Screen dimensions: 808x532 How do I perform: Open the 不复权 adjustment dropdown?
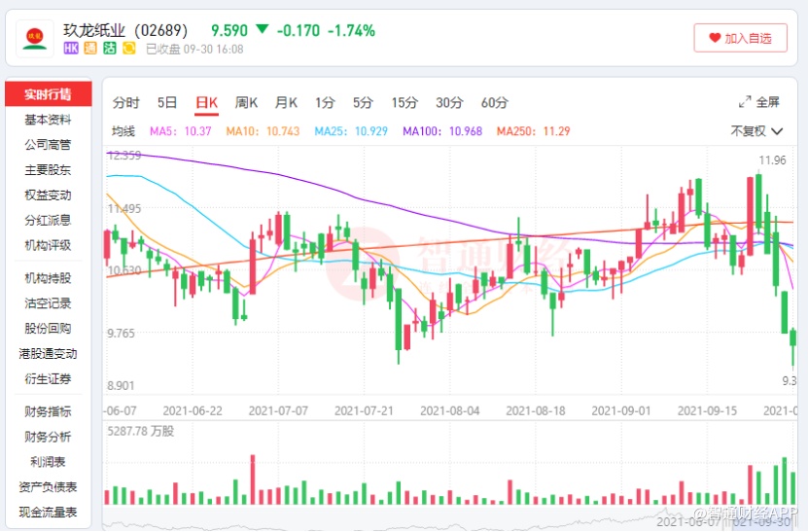[755, 131]
